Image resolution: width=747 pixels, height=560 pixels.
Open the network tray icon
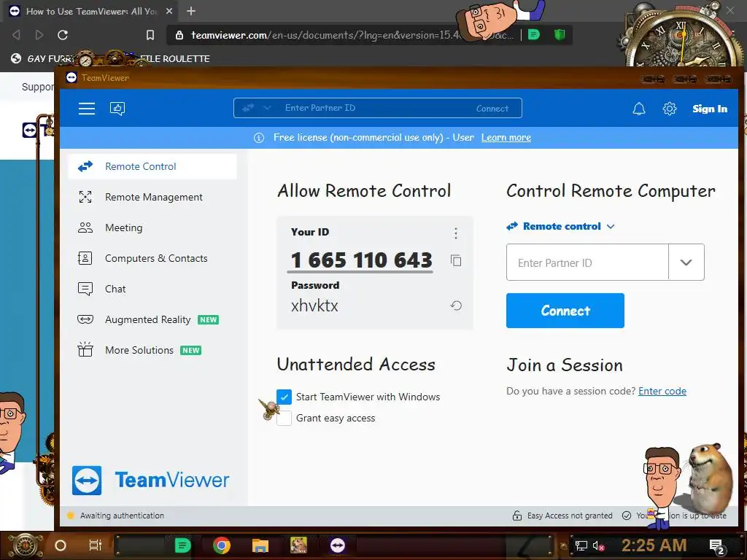(581, 545)
